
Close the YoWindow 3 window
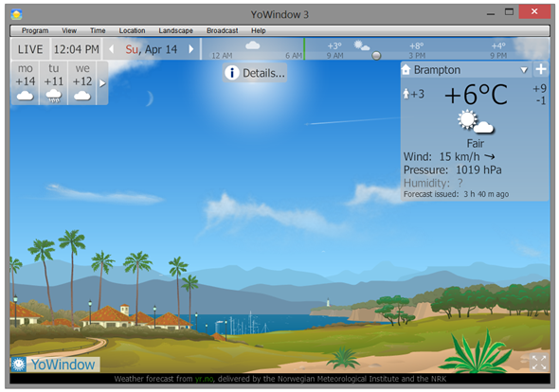[x=534, y=11]
